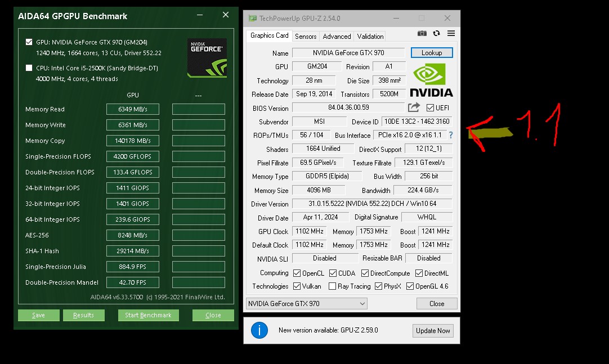Click the GPU-Z refresh icon
609x364 pixels.
point(437,33)
